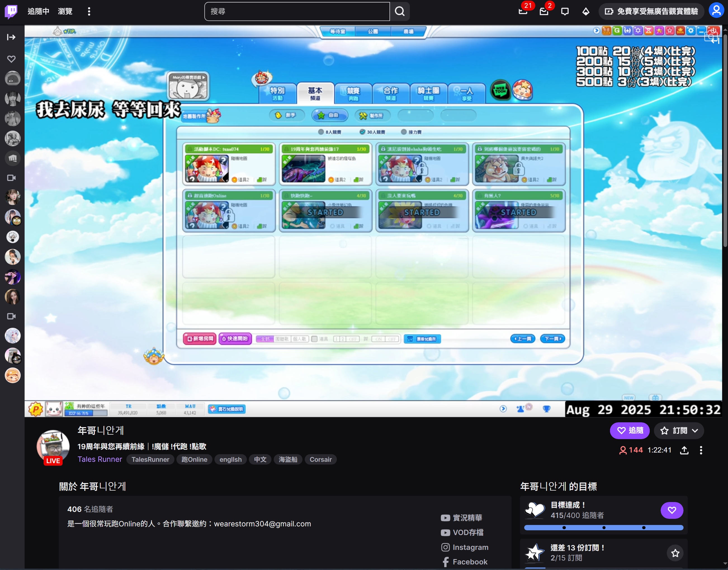Click the Twitch home logo
728x570 pixels.
point(11,11)
